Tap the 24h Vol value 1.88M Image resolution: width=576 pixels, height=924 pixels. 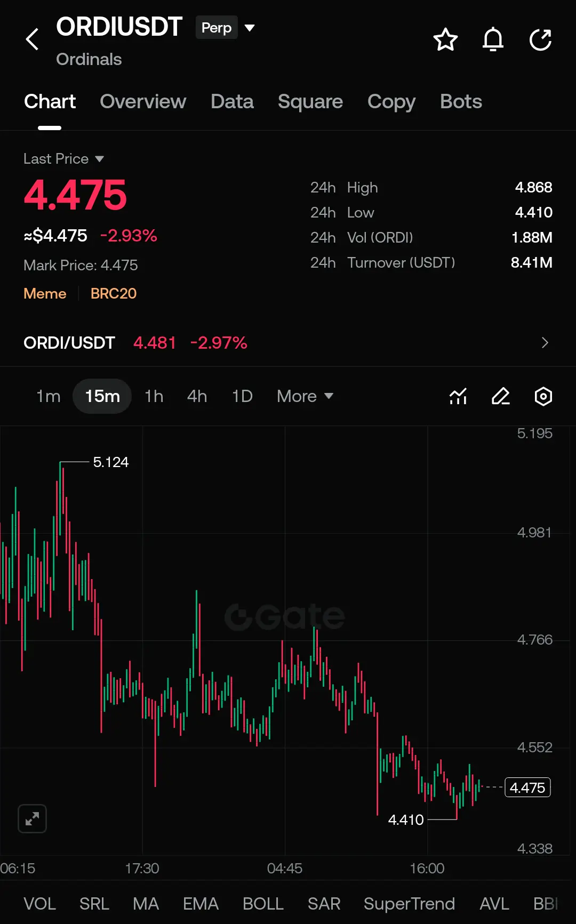[532, 238]
